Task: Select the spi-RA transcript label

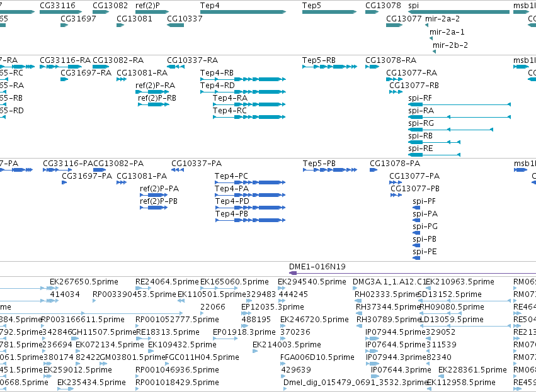Action: coord(421,111)
